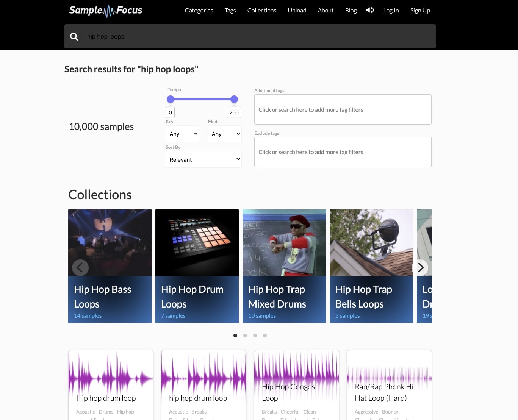Click the magnifying glass search icon
The width and height of the screenshot is (518, 420).
74,36
